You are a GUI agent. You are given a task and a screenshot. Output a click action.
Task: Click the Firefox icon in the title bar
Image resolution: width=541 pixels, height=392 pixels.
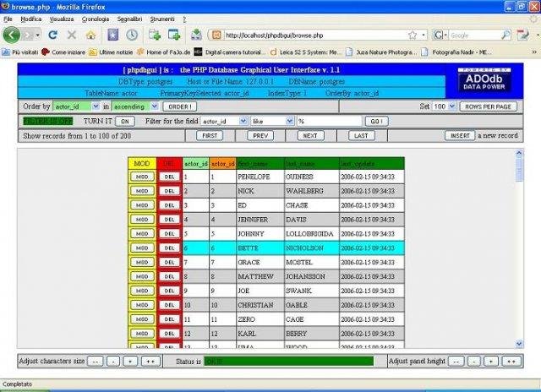click(5, 6)
